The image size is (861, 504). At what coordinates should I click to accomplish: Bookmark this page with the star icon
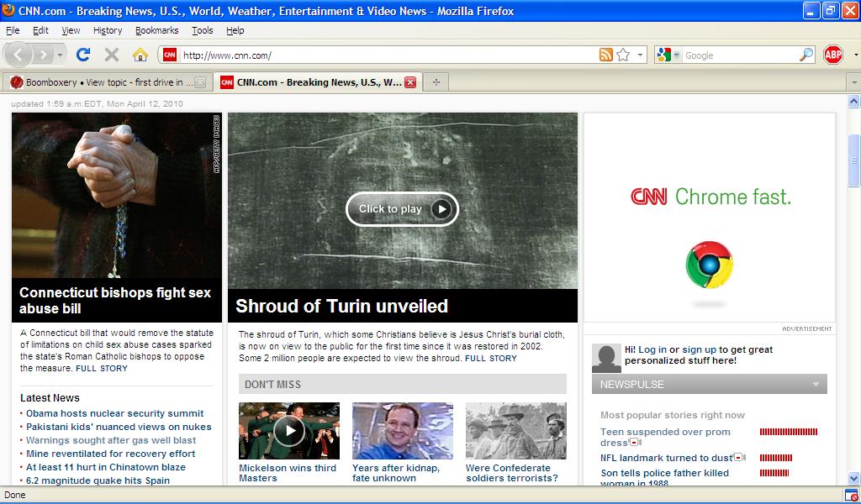pyautogui.click(x=623, y=55)
